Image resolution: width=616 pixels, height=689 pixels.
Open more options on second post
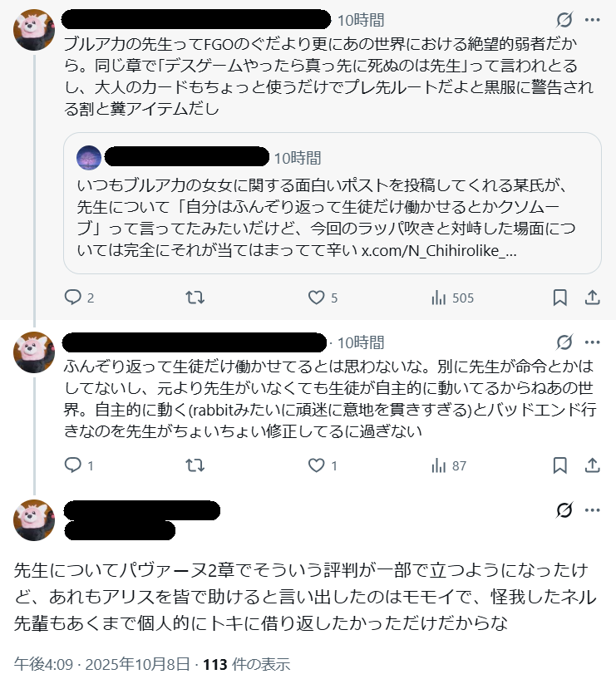coord(593,342)
